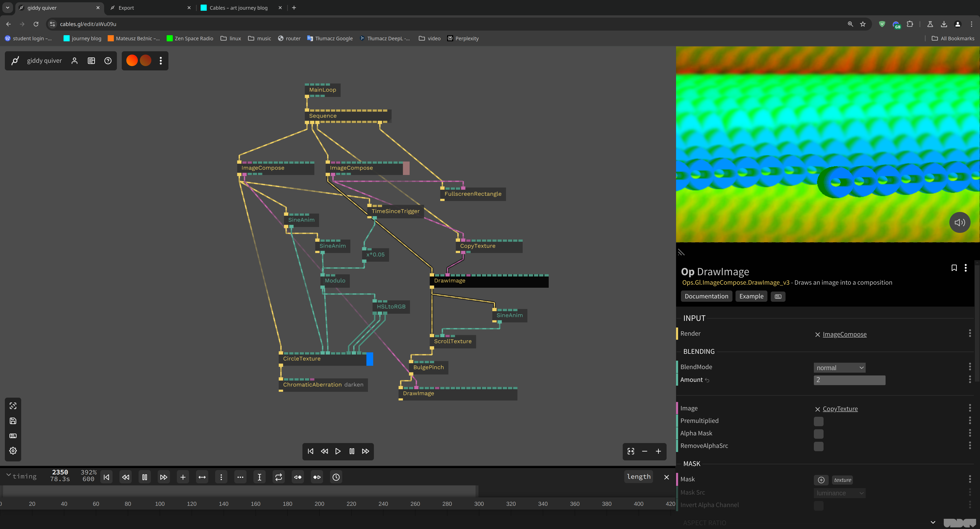Open the Example button
This screenshot has height=529, width=980.
pyautogui.click(x=751, y=296)
